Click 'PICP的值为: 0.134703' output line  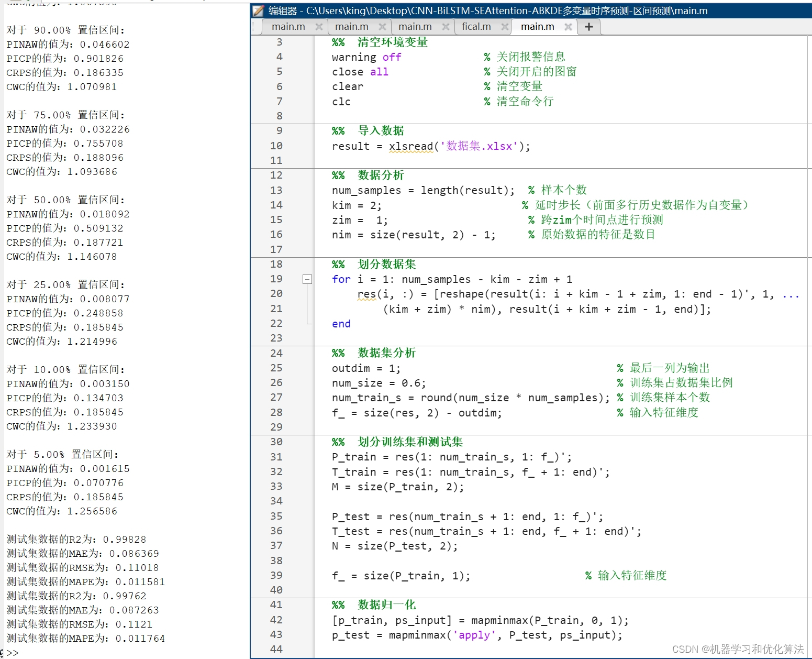pos(65,398)
